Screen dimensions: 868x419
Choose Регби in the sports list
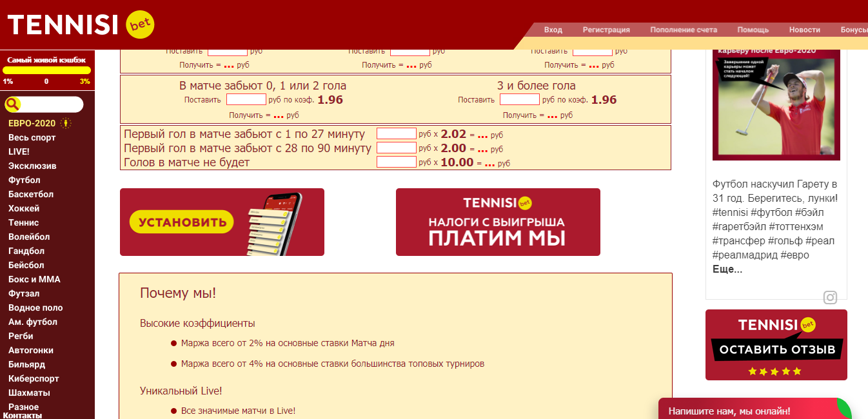pos(21,336)
